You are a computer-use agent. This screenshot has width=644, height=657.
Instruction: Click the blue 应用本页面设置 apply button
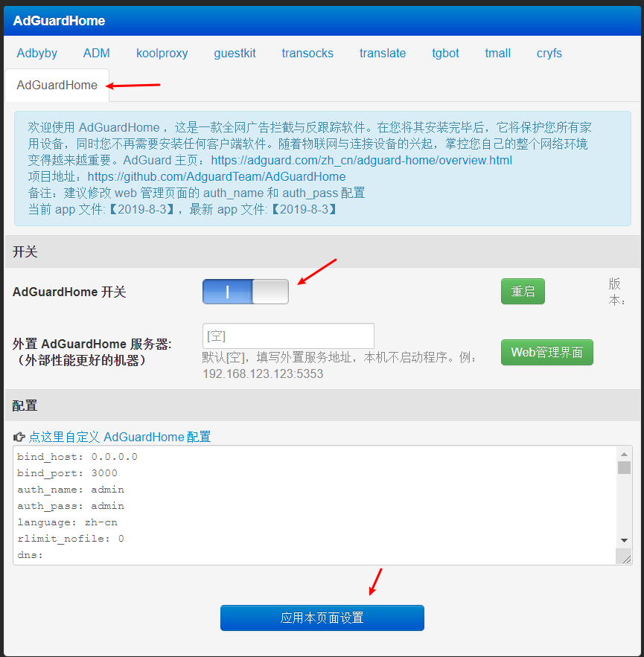322,618
